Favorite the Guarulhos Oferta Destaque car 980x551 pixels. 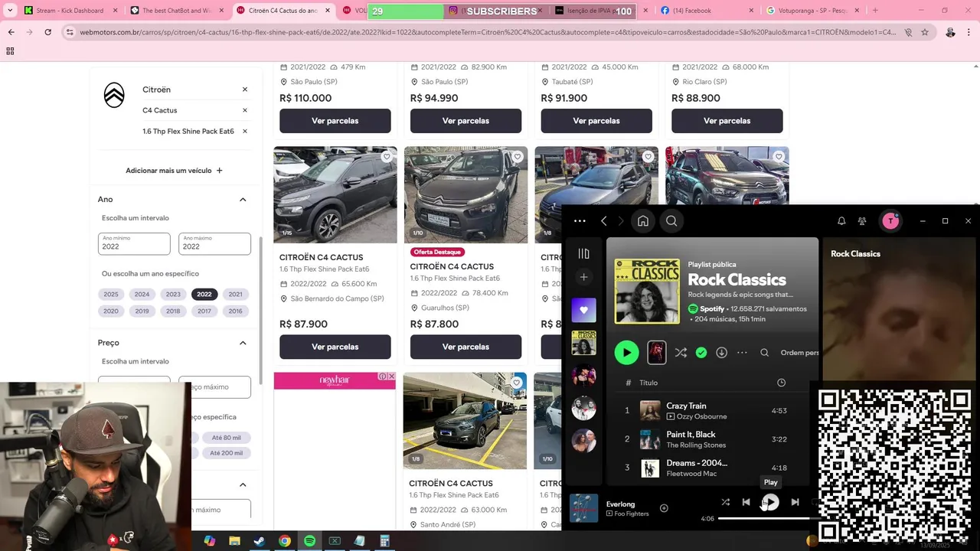(x=518, y=157)
